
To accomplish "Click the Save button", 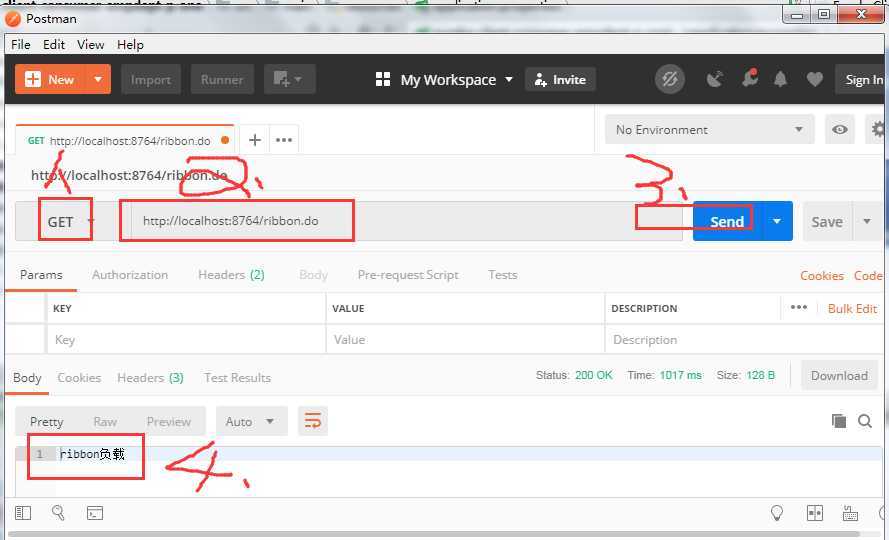I will [x=827, y=221].
